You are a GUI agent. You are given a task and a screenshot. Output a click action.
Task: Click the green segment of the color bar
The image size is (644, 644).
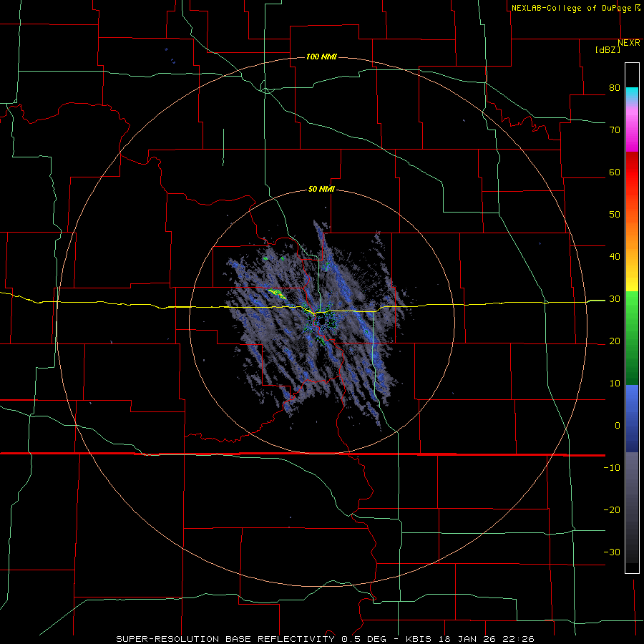[x=632, y=338]
